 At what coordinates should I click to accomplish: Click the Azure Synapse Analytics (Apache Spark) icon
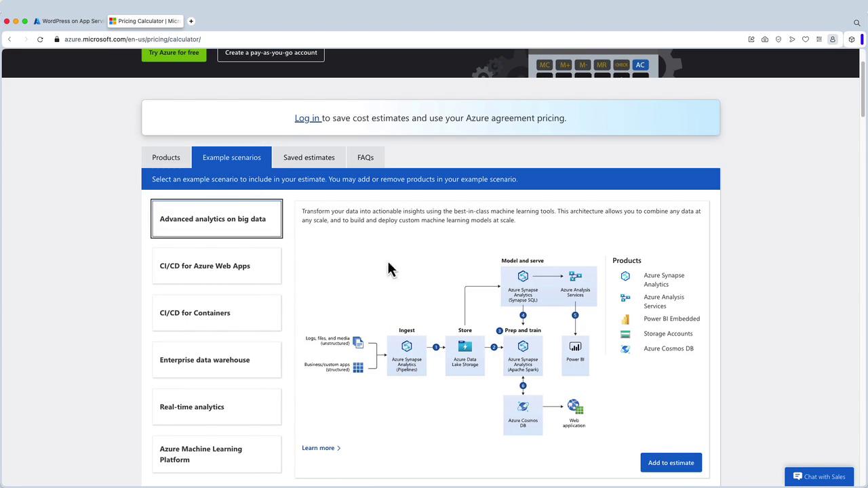tap(523, 346)
